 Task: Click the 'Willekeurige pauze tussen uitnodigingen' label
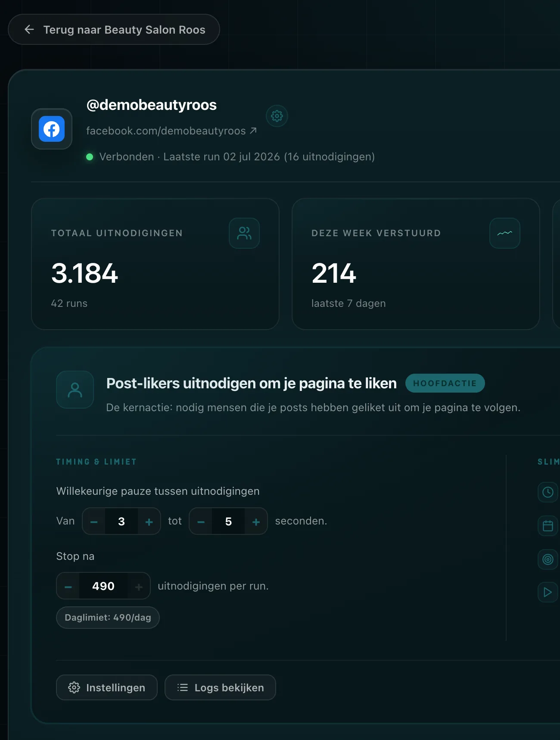(158, 491)
